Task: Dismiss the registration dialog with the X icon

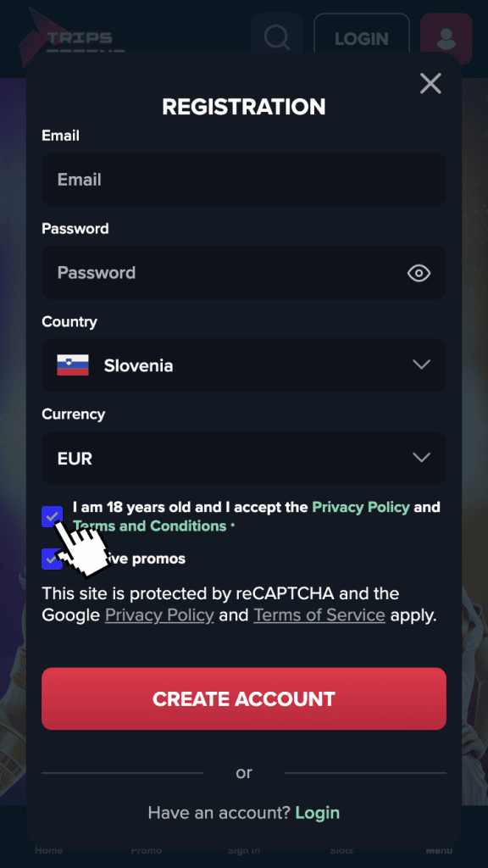Action: [430, 83]
